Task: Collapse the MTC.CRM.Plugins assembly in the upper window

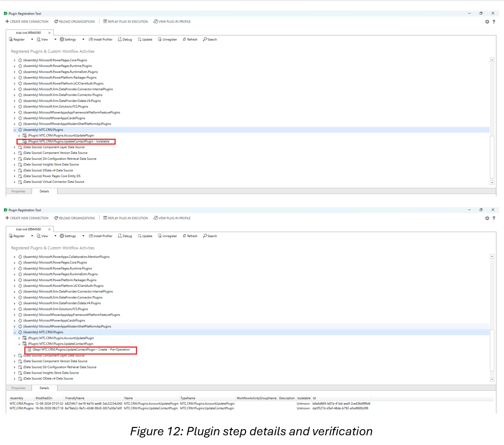Action: coord(15,130)
